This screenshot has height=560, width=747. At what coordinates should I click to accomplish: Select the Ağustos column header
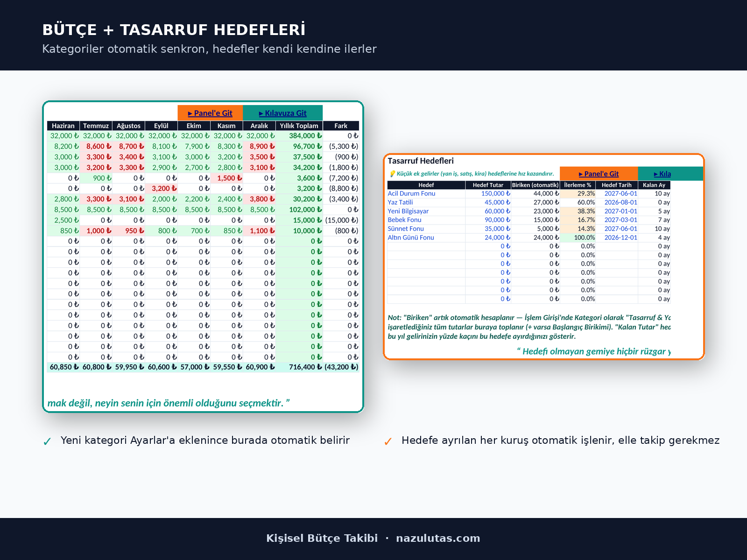[128, 126]
